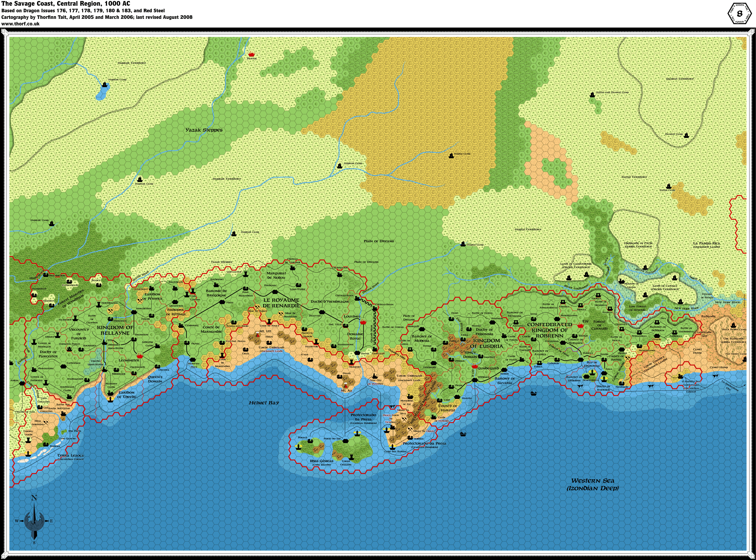Click the Le Royaume de Renardie label
The image size is (756, 560).
pyautogui.click(x=281, y=303)
